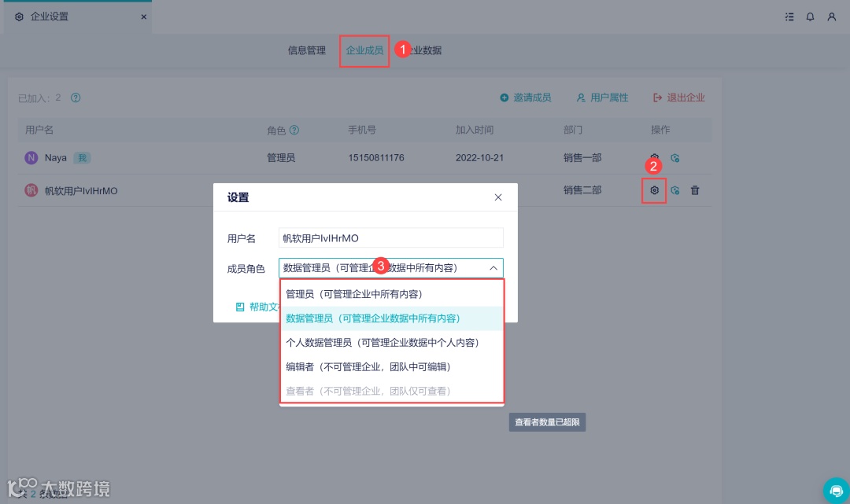The height and width of the screenshot is (504, 850).
Task: Delete member 帆软用户IvIHrMO via trash icon
Action: [x=694, y=189]
